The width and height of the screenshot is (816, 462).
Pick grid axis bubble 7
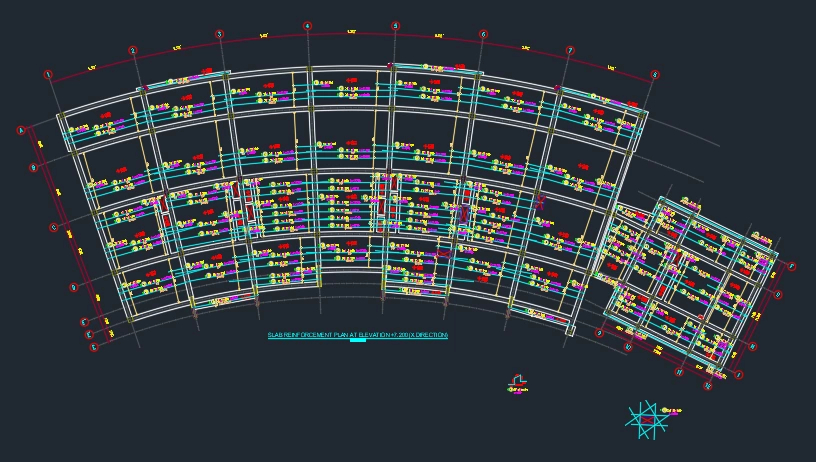pyautogui.click(x=570, y=50)
